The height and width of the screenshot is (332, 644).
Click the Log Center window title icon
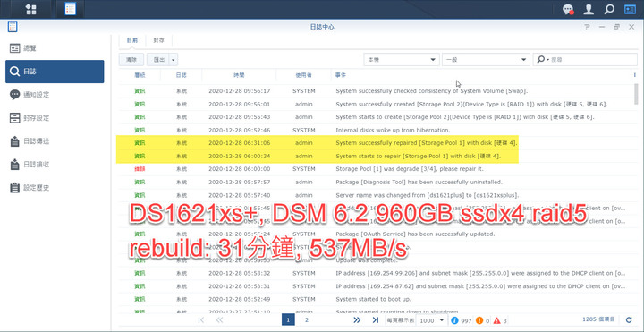coord(12,27)
